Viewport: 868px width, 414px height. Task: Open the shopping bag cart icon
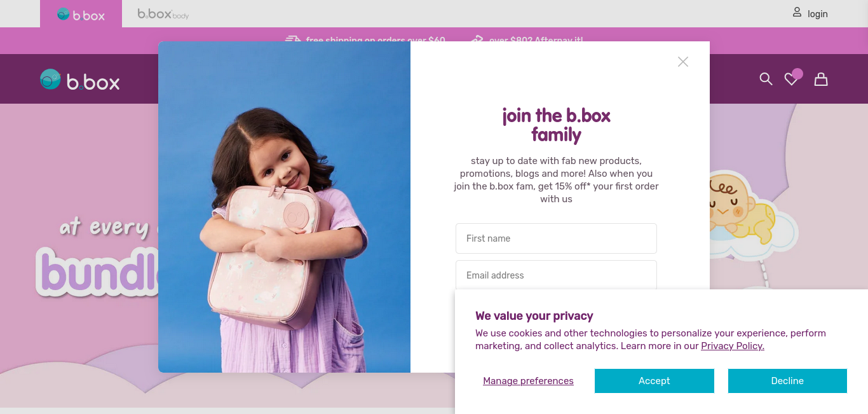click(821, 79)
